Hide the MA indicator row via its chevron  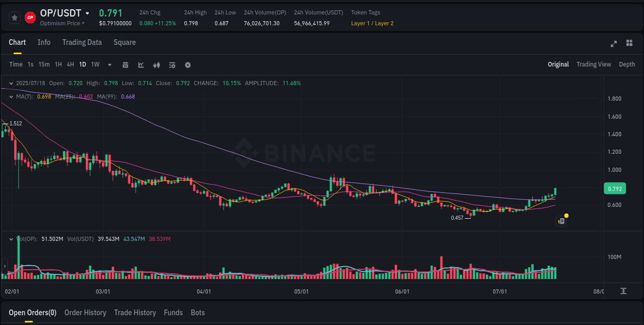click(11, 96)
